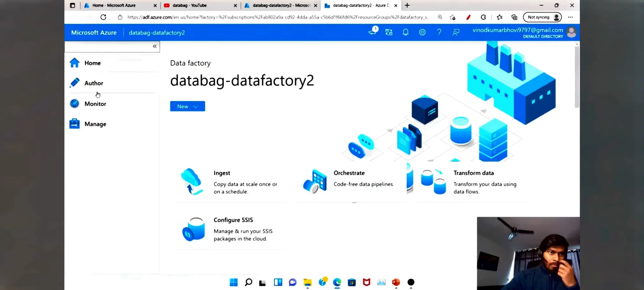Image resolution: width=644 pixels, height=290 pixels.
Task: Show notifications bell
Action: click(x=406, y=32)
